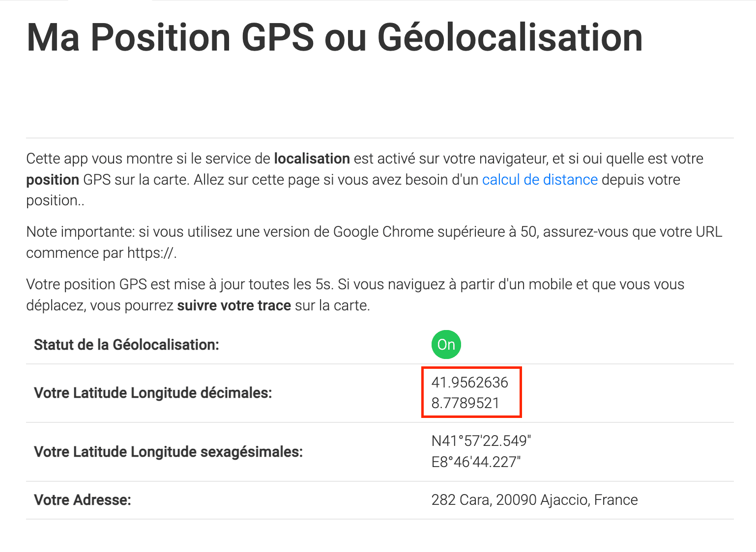Click the bold word "position" in the intro

coord(53,180)
